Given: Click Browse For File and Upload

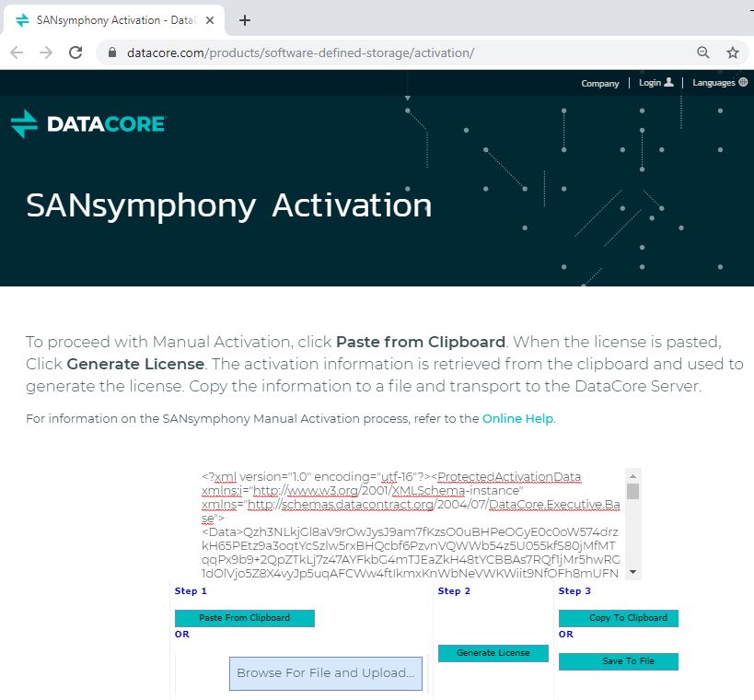Looking at the screenshot, I should pos(326,673).
